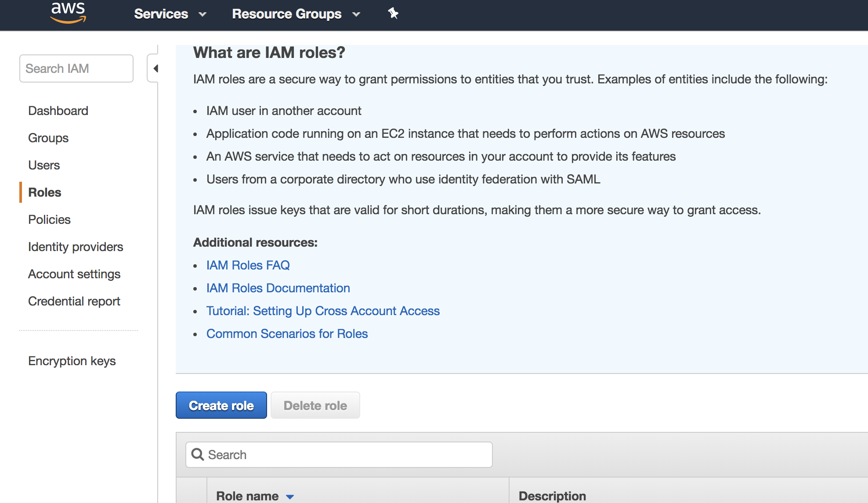Image resolution: width=868 pixels, height=503 pixels.
Task: Open Tutorial: Setting Up Cross Account Access
Action: (323, 311)
